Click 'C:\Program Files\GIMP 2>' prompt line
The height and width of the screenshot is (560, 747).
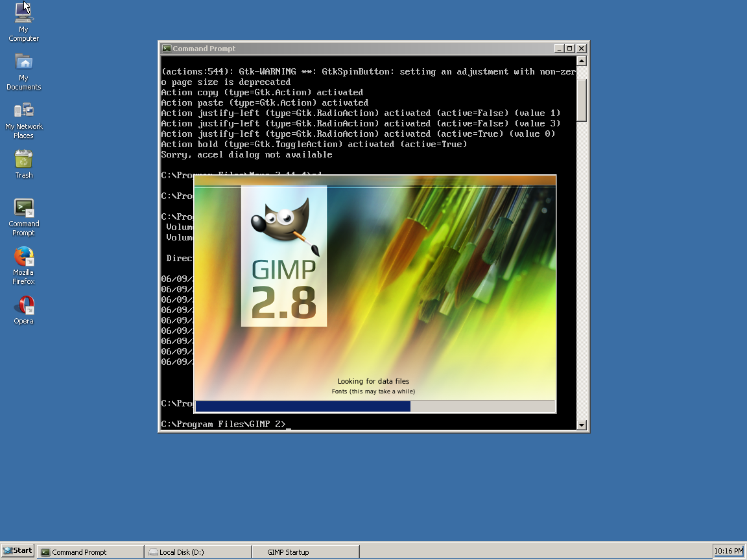pyautogui.click(x=224, y=424)
